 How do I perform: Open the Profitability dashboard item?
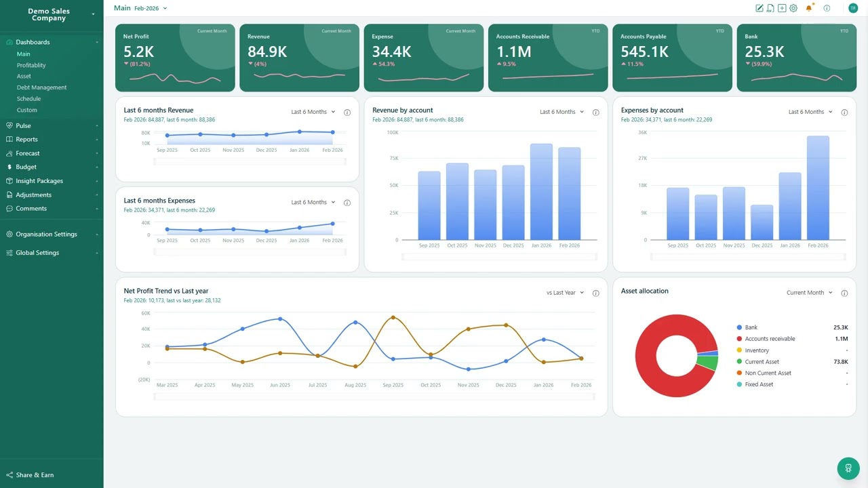(31, 65)
